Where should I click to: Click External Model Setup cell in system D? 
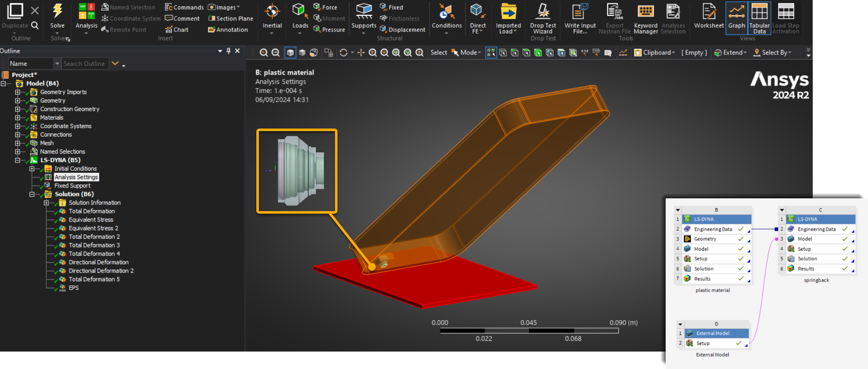pyautogui.click(x=716, y=343)
